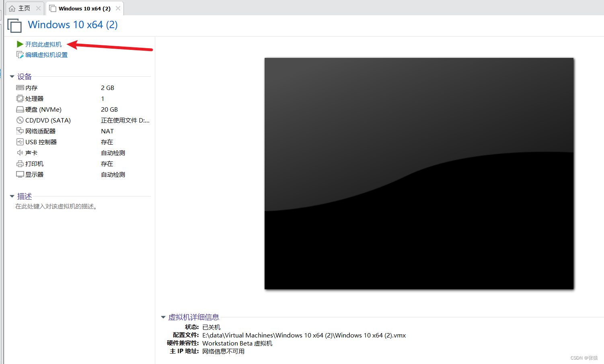Select the Windows 10 x64 (2) tab
Image resolution: width=604 pixels, height=364 pixels.
click(x=84, y=8)
